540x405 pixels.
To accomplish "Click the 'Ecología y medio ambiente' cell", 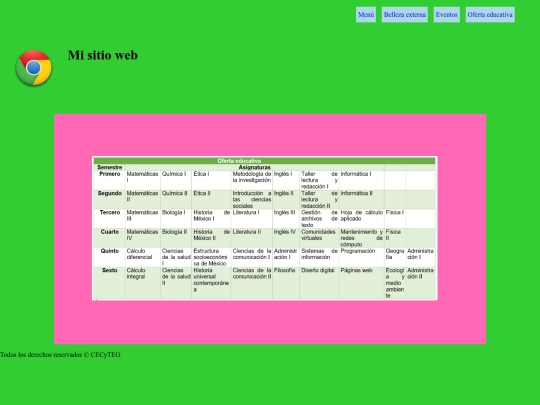I will [x=395, y=283].
